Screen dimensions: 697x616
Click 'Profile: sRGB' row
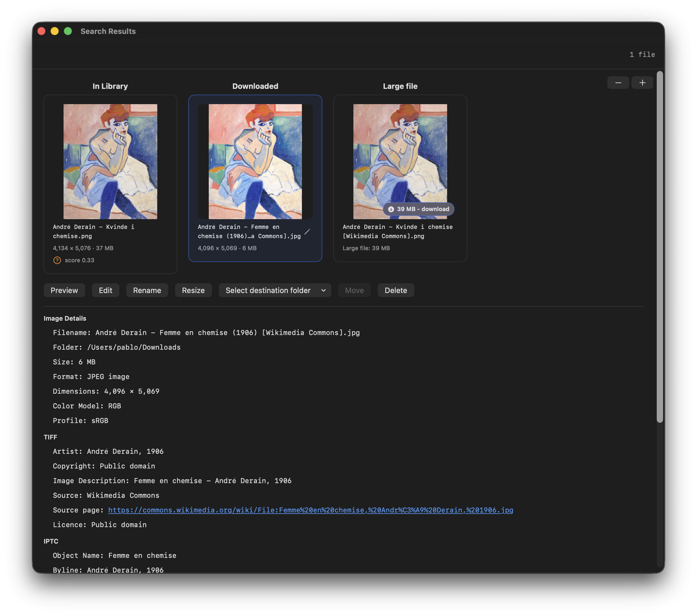click(81, 420)
